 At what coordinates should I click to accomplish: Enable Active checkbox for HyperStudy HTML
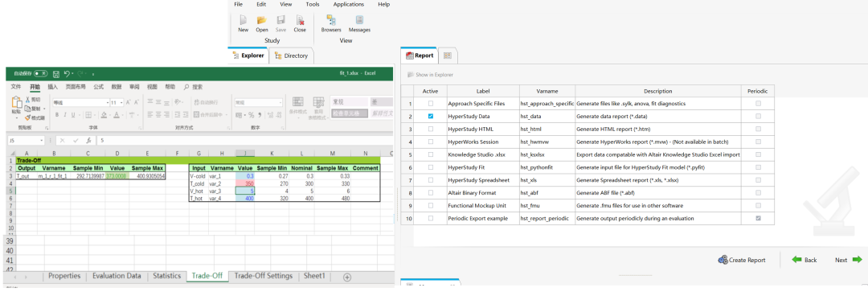click(431, 129)
